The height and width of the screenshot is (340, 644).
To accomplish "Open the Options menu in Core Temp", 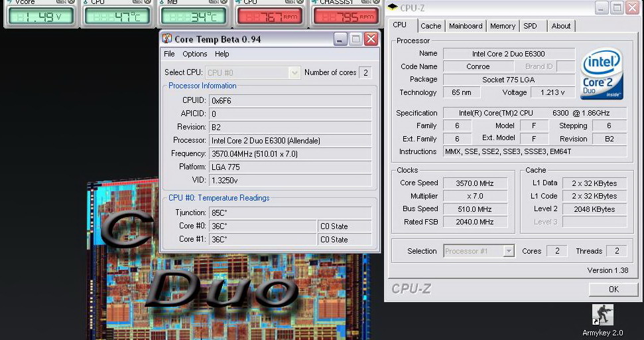I will 195,54.
